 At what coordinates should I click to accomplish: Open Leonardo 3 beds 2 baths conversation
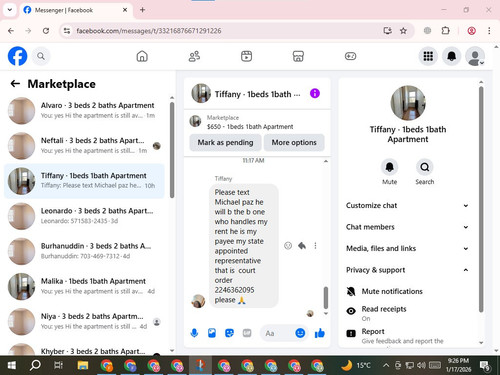click(x=84, y=216)
